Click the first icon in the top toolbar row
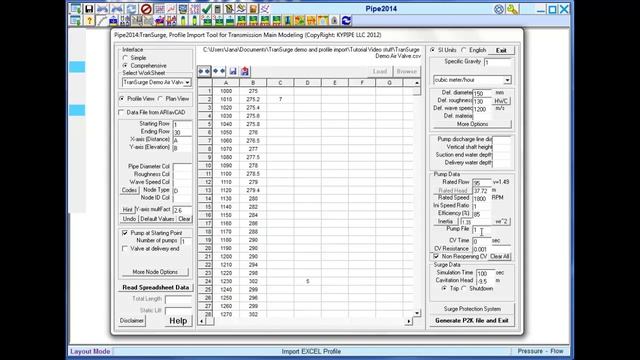Image resolution: width=640 pixels, height=360 pixels. point(76,9)
